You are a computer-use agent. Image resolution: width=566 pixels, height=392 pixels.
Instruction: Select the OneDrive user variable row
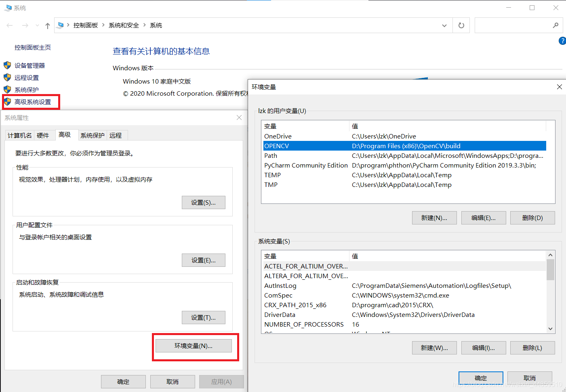(x=404, y=136)
